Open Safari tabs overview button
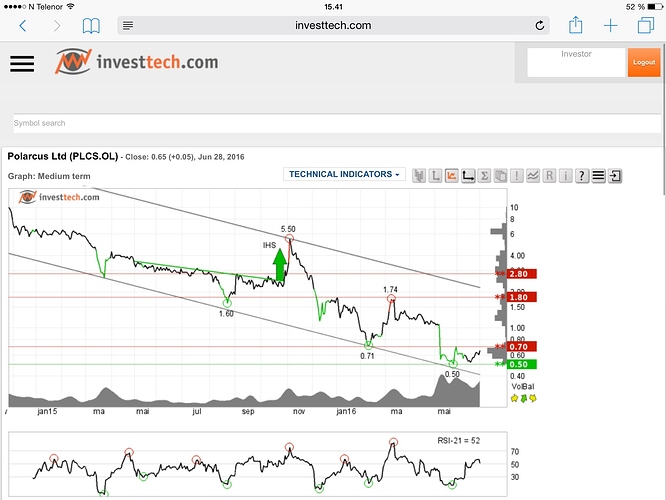The width and height of the screenshot is (666, 500). [645, 25]
